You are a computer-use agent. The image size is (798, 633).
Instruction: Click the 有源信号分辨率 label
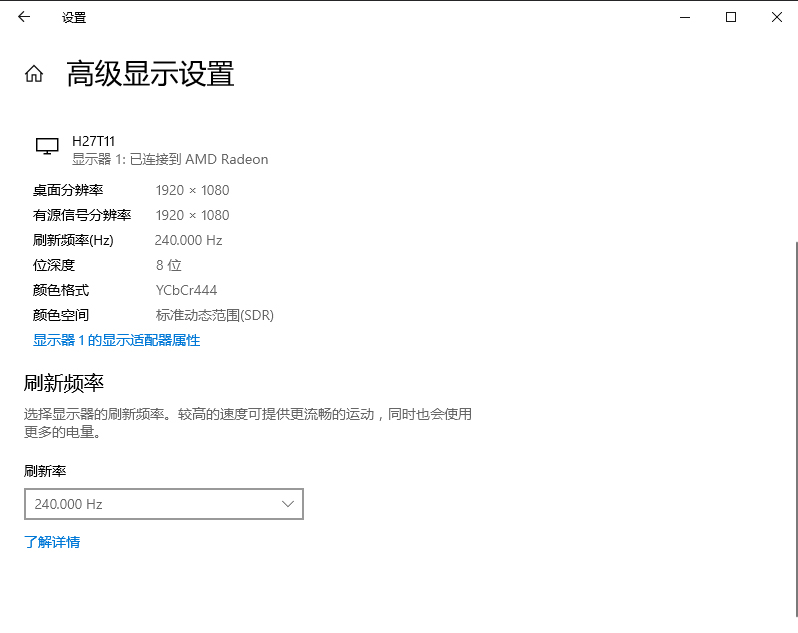[82, 215]
